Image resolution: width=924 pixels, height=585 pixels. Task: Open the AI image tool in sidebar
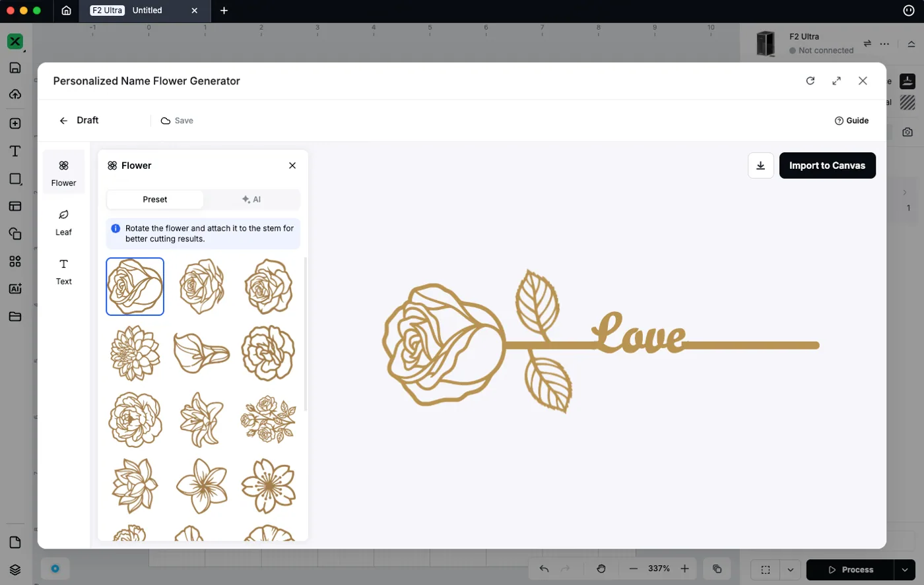coord(15,288)
